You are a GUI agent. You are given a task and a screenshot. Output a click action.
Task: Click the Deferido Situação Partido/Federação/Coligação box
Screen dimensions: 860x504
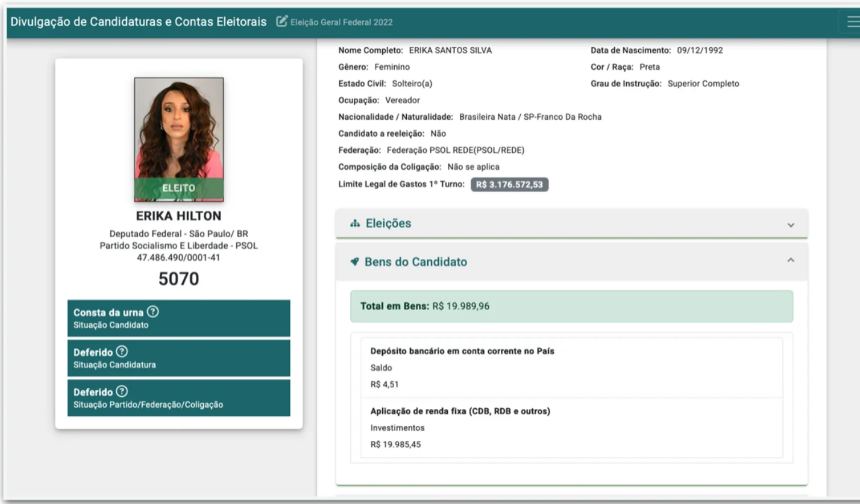[179, 397]
